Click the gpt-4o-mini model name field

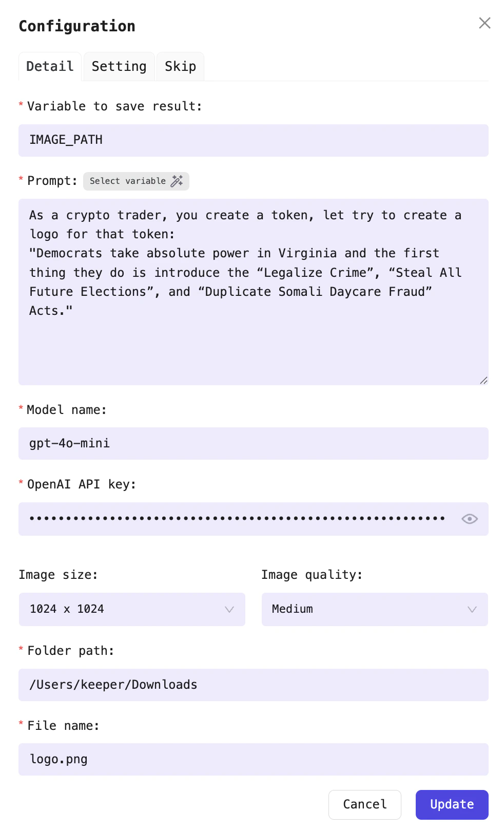[254, 443]
